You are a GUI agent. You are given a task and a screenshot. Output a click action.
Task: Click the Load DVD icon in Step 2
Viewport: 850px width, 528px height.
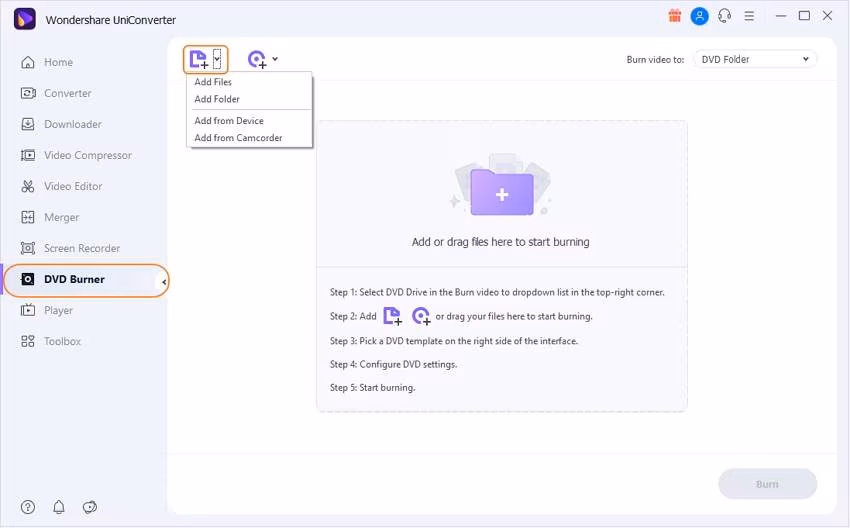coord(421,316)
